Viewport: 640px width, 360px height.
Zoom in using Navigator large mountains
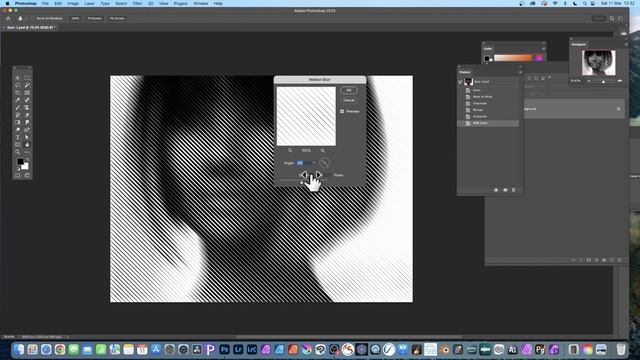click(x=620, y=81)
